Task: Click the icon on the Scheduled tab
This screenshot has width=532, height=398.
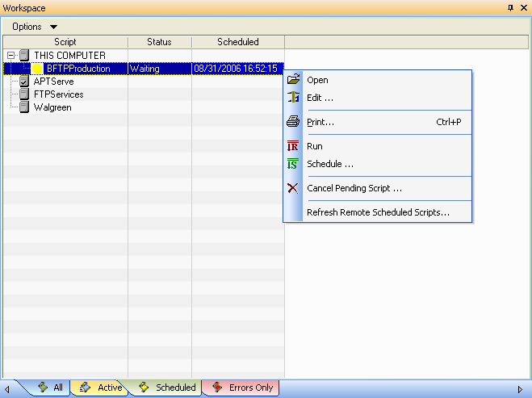Action: click(144, 388)
